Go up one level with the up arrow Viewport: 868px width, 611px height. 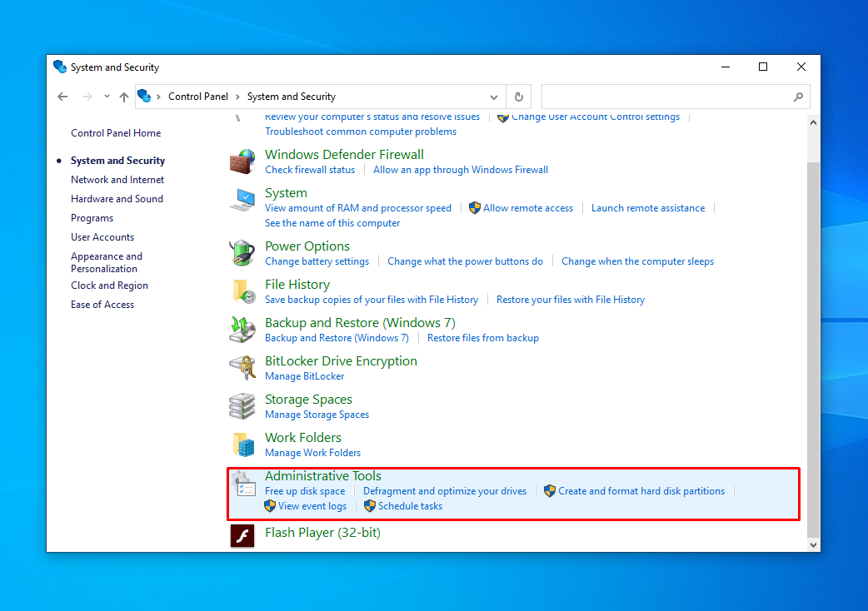124,97
